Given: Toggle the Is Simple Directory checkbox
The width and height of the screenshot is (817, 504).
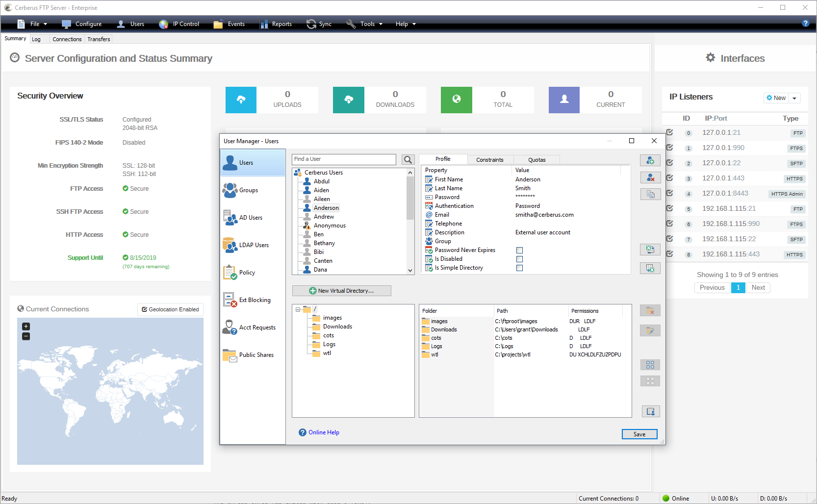Looking at the screenshot, I should coord(520,268).
